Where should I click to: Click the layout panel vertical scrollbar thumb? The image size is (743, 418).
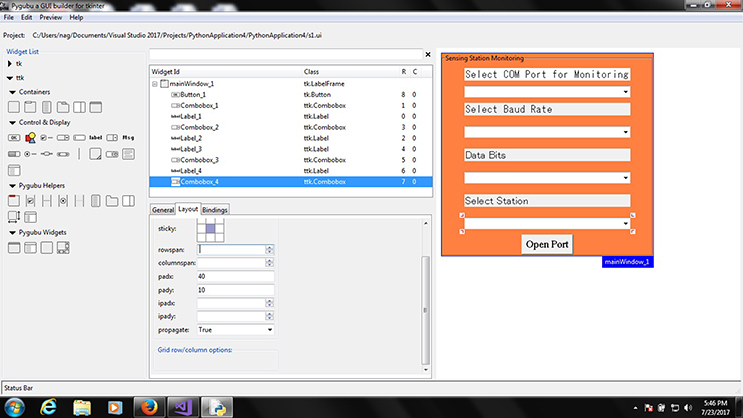[x=425, y=310]
